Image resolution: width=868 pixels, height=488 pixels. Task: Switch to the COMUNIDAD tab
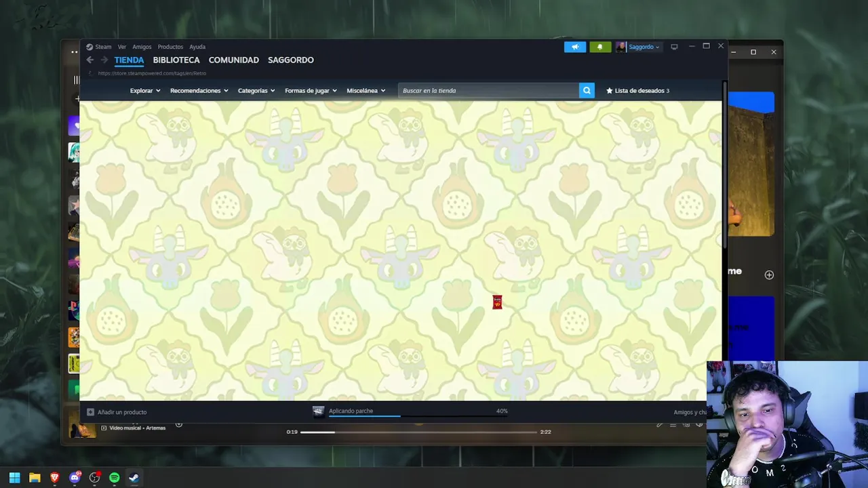point(234,60)
